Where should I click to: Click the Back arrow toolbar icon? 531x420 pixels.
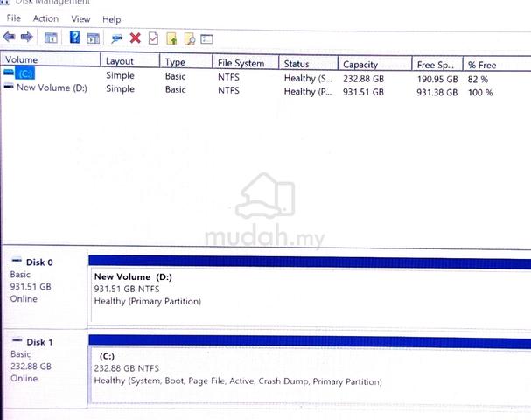tap(9, 36)
